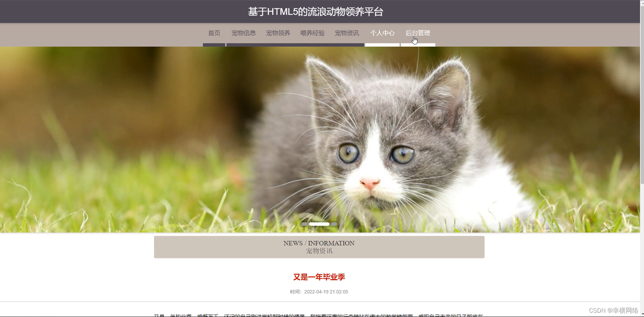Click the scrollbar down arrow

642,314
